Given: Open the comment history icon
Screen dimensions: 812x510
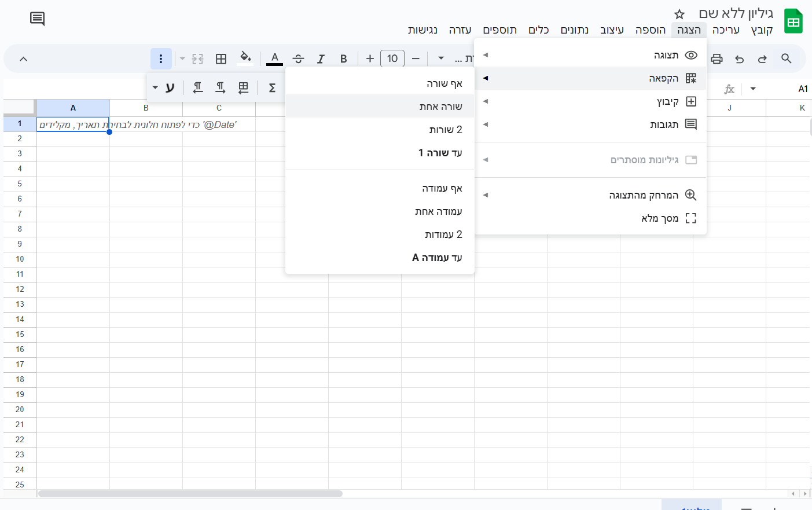Looking at the screenshot, I should (37, 19).
